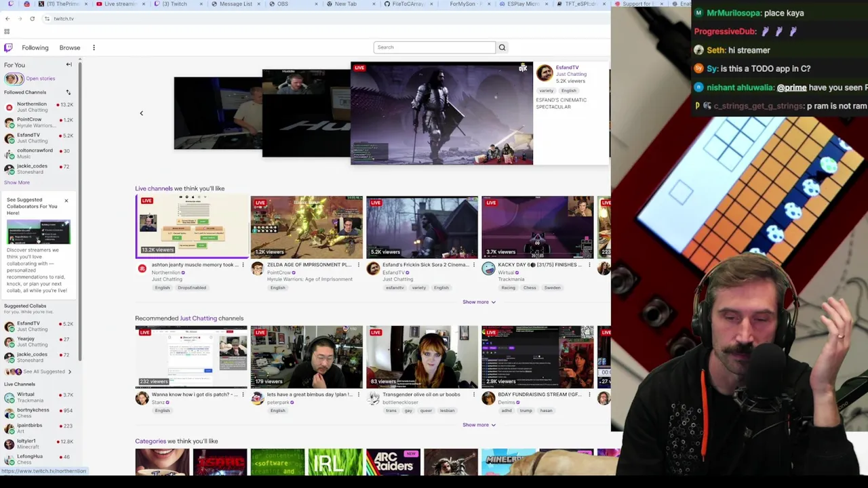Open the Zelda Age of Imprisonment stream thumbnail
Viewport: 868px width, 488px height.
tap(307, 227)
